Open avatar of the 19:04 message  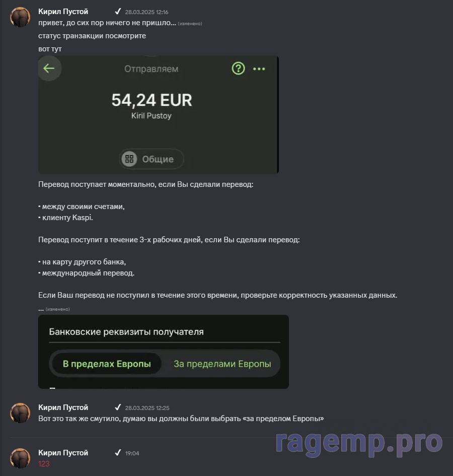[x=20, y=458]
